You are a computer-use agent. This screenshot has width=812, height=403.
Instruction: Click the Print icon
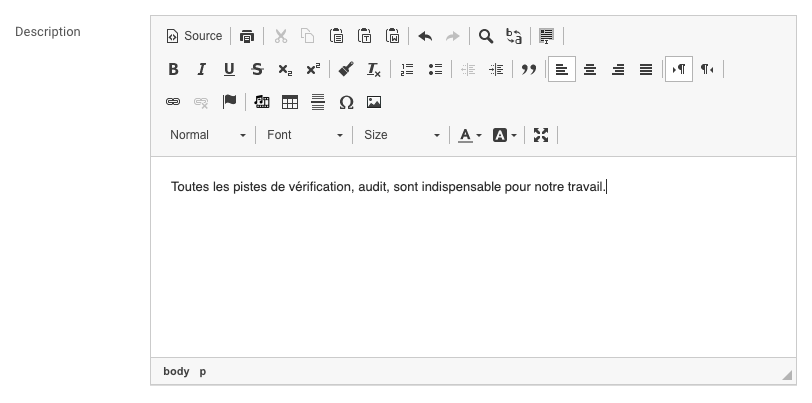pyautogui.click(x=247, y=36)
